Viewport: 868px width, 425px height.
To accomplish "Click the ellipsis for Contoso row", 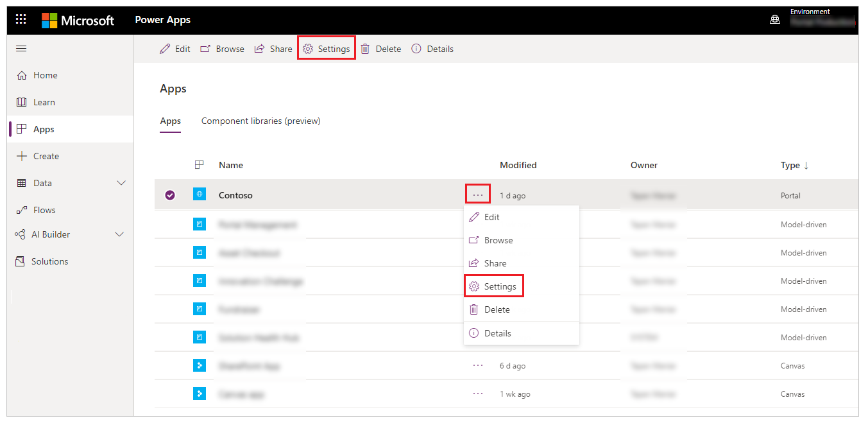I will (478, 194).
